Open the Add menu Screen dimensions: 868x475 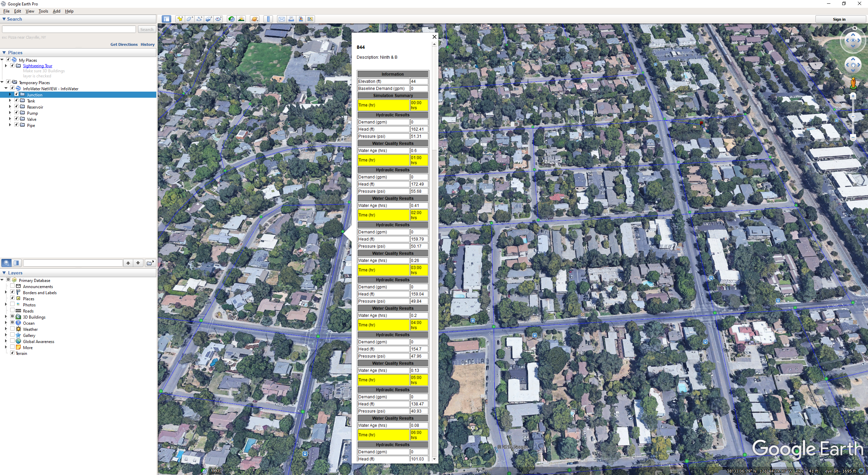[56, 11]
